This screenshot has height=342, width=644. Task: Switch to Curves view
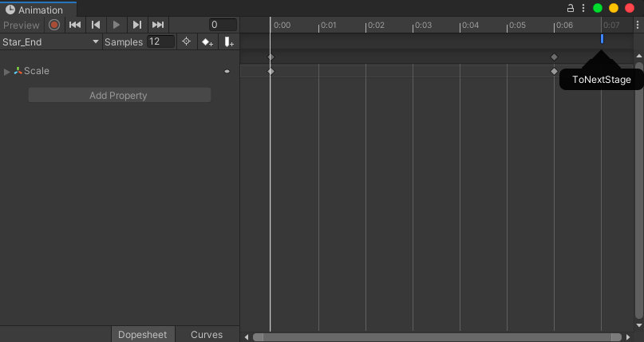pos(207,334)
